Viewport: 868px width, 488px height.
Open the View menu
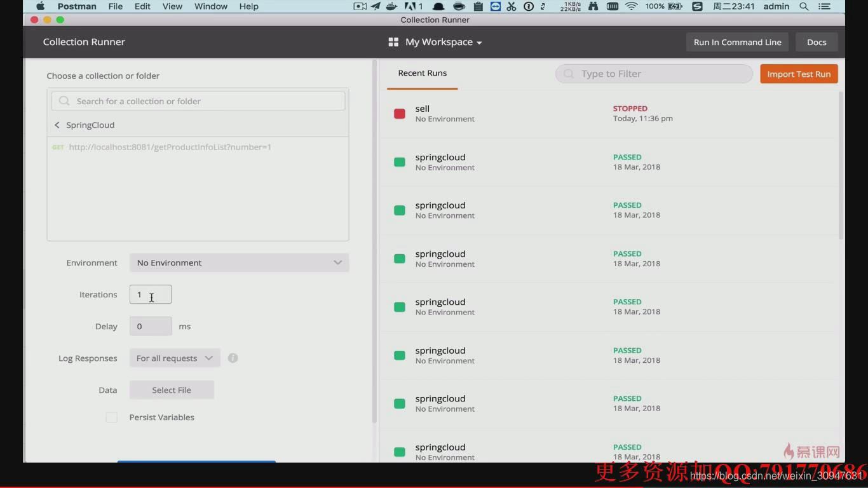tap(172, 6)
